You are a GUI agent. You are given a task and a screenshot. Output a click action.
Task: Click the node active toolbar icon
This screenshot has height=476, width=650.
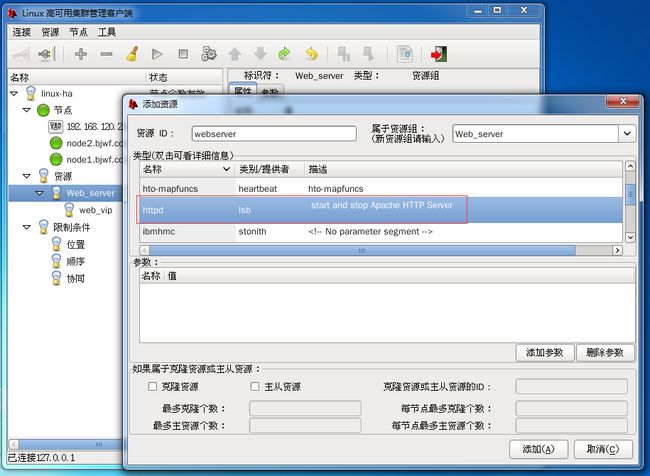(x=368, y=54)
